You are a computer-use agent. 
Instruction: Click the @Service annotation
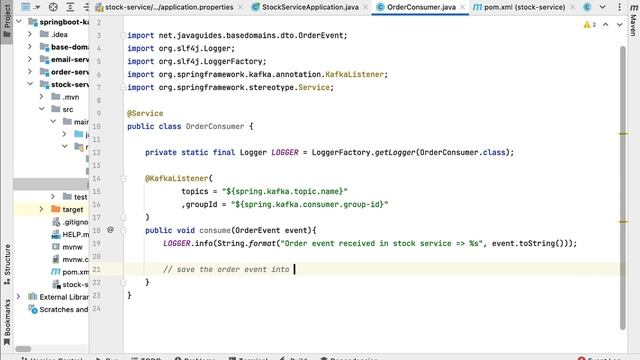point(145,113)
